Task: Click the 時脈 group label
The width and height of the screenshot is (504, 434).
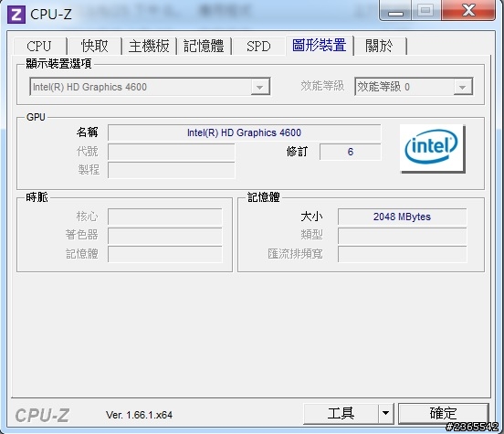Action: (37, 196)
